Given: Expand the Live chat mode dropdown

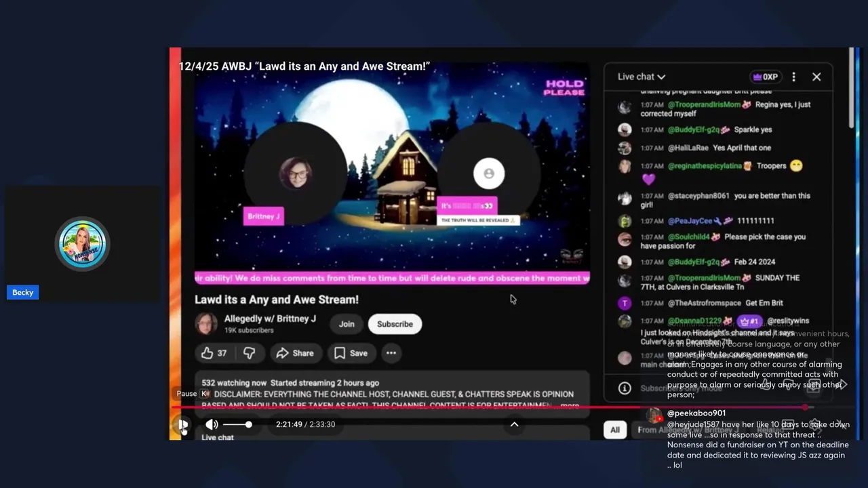Looking at the screenshot, I should 642,77.
